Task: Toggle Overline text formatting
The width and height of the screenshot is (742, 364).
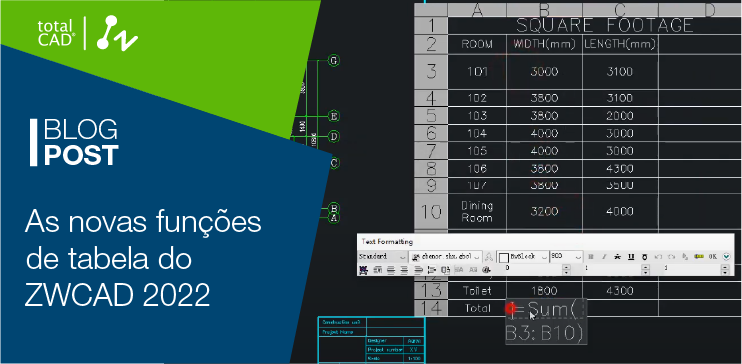Action: tap(645, 257)
